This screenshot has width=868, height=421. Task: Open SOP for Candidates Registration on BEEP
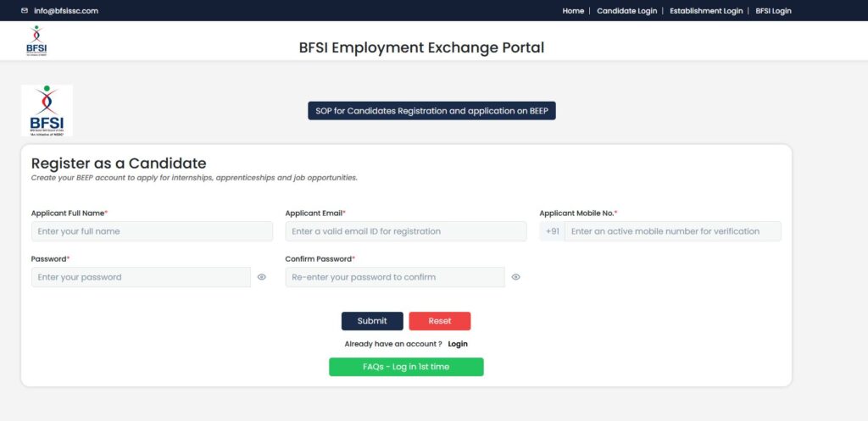pyautogui.click(x=431, y=111)
